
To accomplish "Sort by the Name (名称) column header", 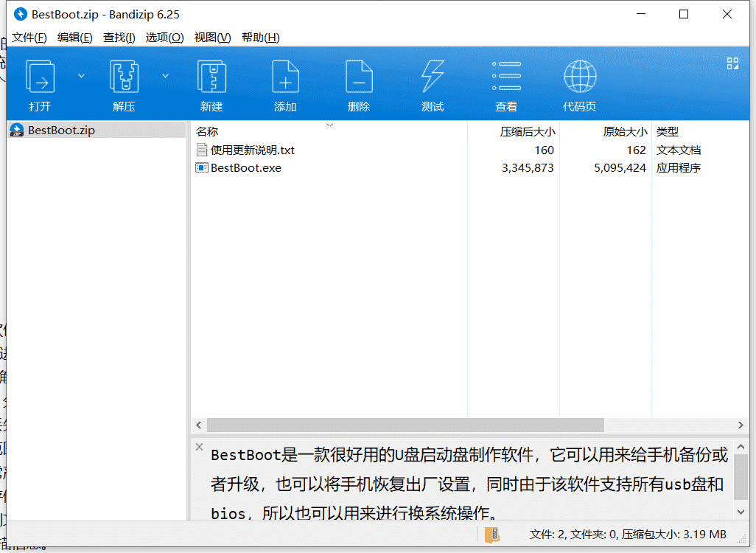I will pyautogui.click(x=329, y=131).
